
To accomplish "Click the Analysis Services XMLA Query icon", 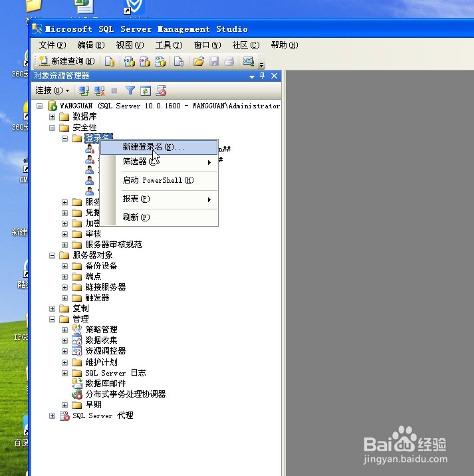I will click(x=160, y=61).
